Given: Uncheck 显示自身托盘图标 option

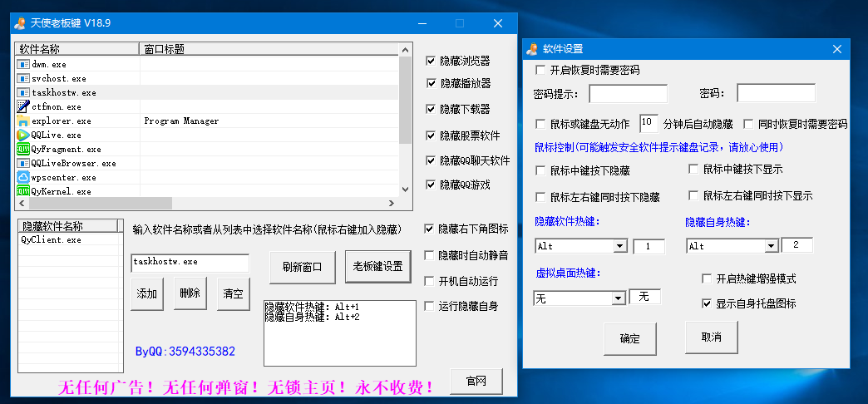Looking at the screenshot, I should click(707, 303).
